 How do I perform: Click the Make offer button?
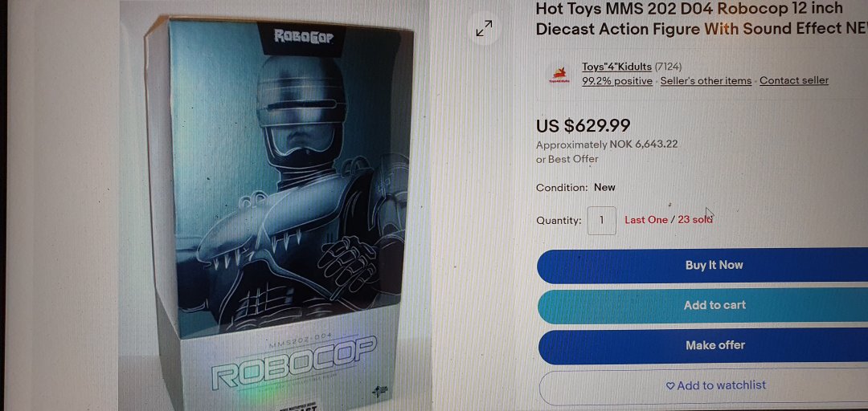(703, 345)
